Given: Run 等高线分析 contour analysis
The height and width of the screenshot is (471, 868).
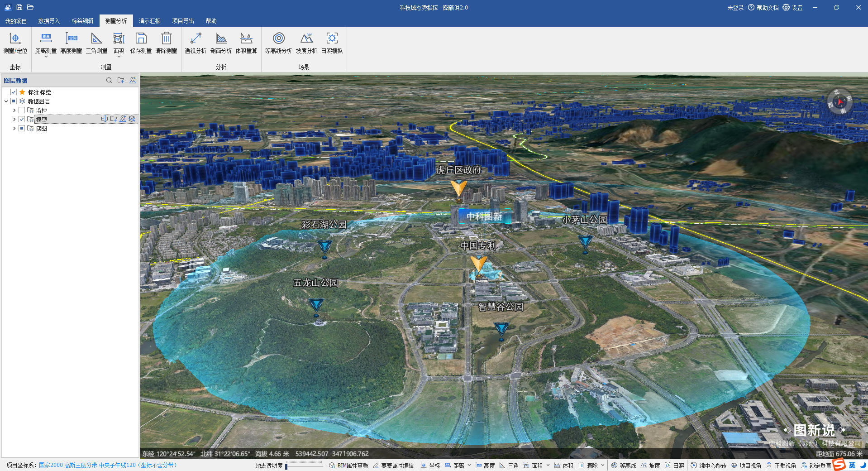Looking at the screenshot, I should 278,43.
